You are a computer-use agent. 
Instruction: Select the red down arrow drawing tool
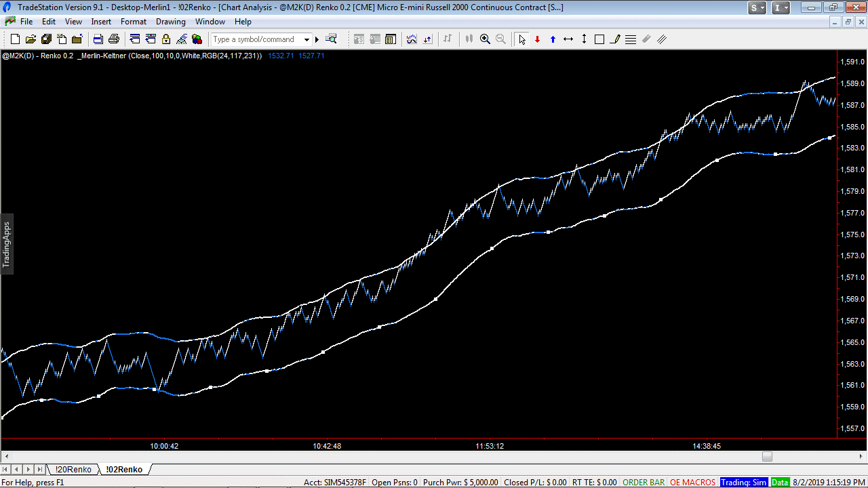537,39
